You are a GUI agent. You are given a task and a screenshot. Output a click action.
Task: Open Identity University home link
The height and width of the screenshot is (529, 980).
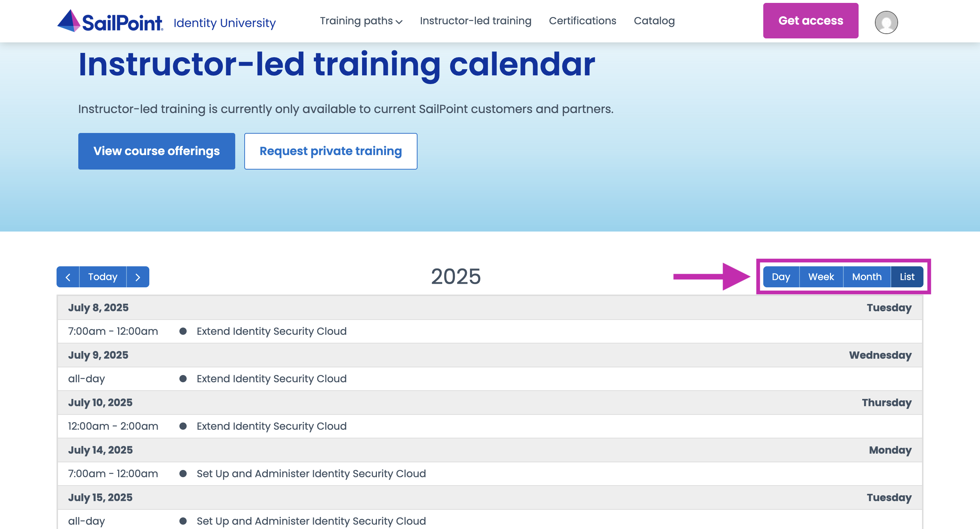pos(224,23)
